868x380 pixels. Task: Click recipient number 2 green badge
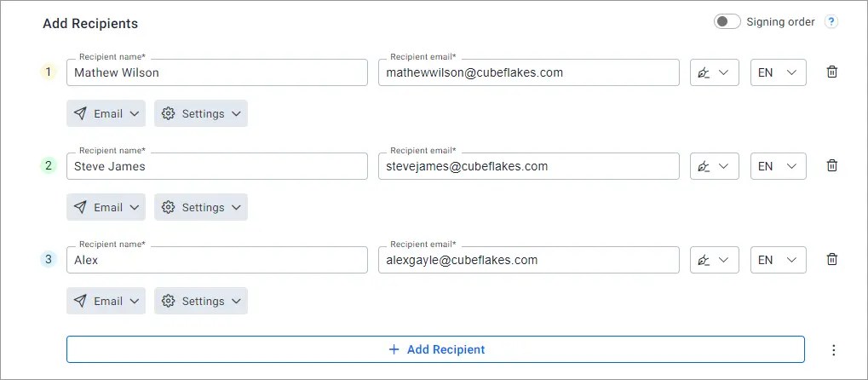click(49, 165)
